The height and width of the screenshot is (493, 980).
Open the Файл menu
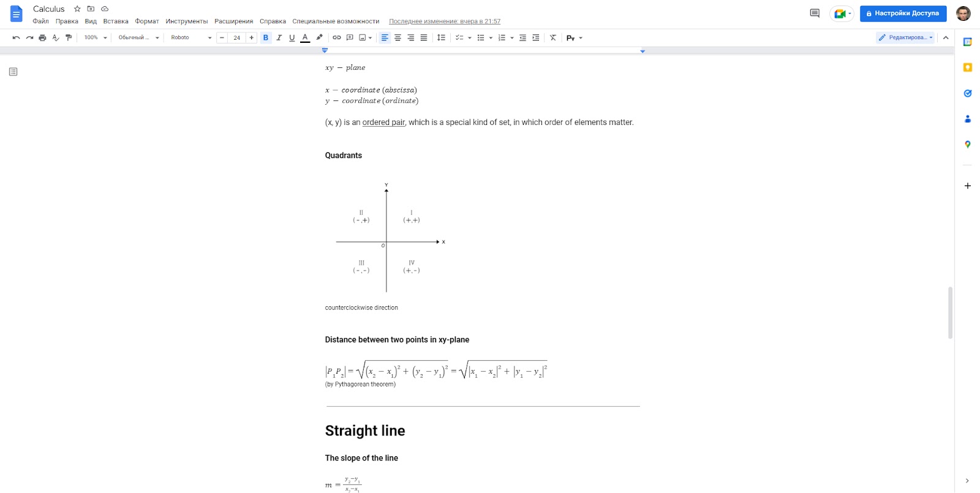coord(40,21)
